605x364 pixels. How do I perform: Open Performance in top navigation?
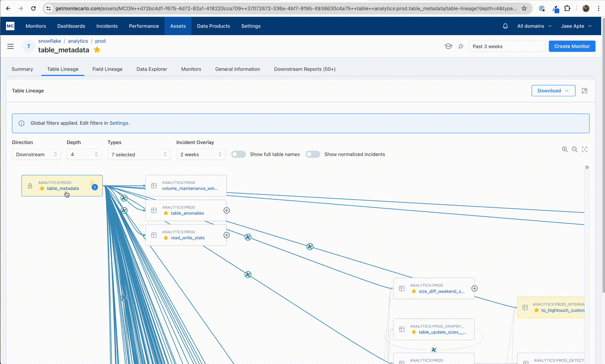pos(144,26)
